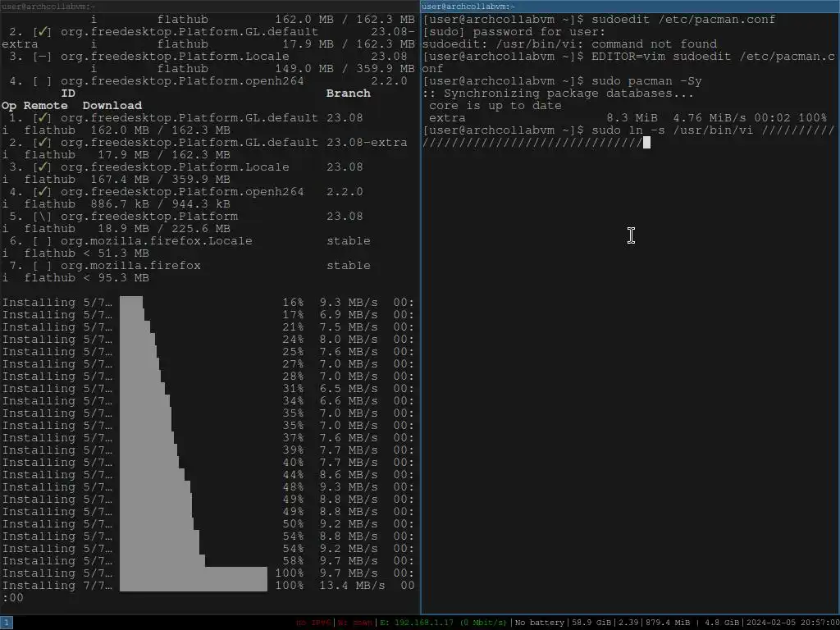Image resolution: width=840 pixels, height=630 pixels.
Task: Click the empty box beside org.mozilla.firefox.Locale
Action: click(42, 241)
